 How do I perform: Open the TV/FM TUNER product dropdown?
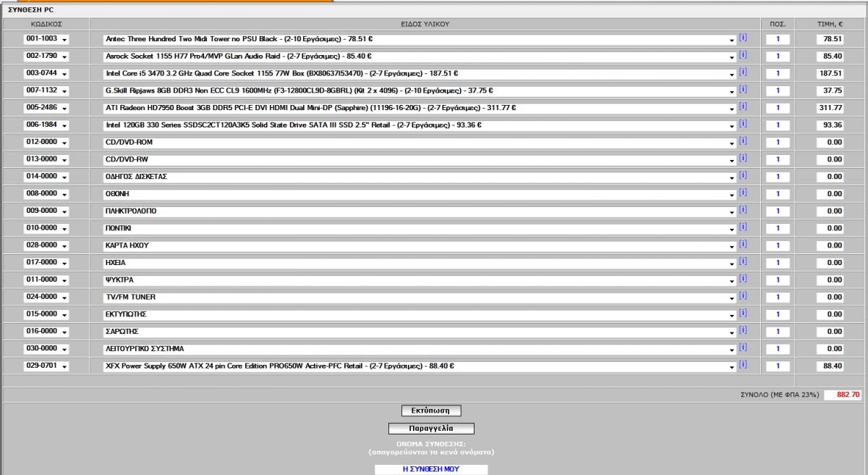pos(420,298)
